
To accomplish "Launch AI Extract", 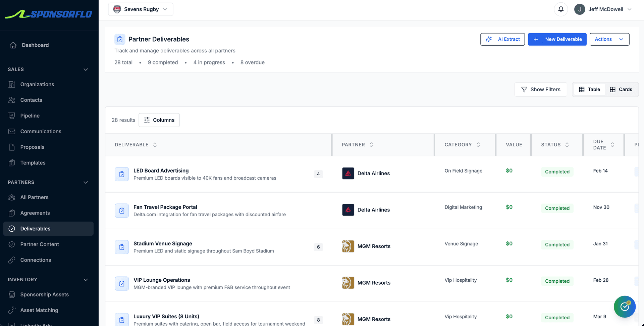I will point(502,39).
